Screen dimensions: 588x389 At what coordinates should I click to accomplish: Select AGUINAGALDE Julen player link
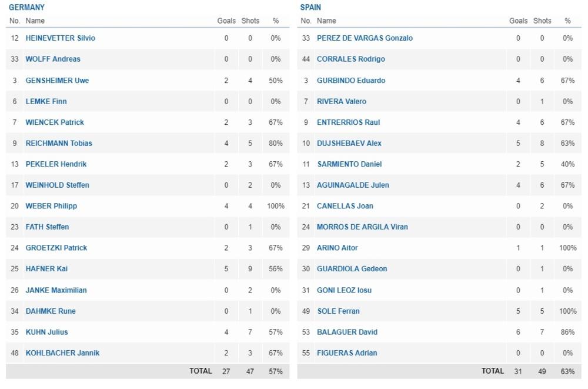353,185
